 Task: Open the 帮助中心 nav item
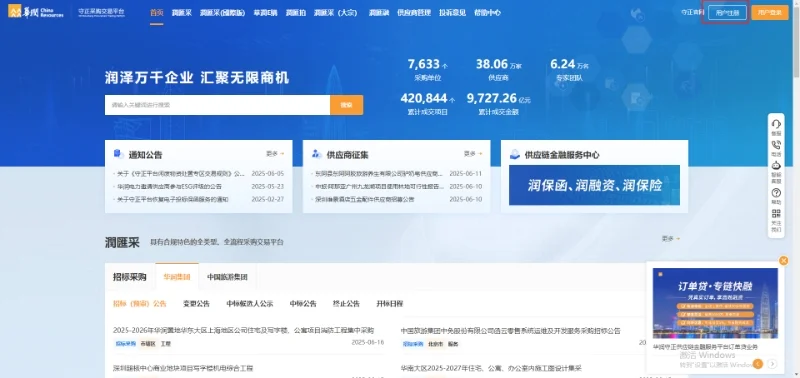coord(487,13)
